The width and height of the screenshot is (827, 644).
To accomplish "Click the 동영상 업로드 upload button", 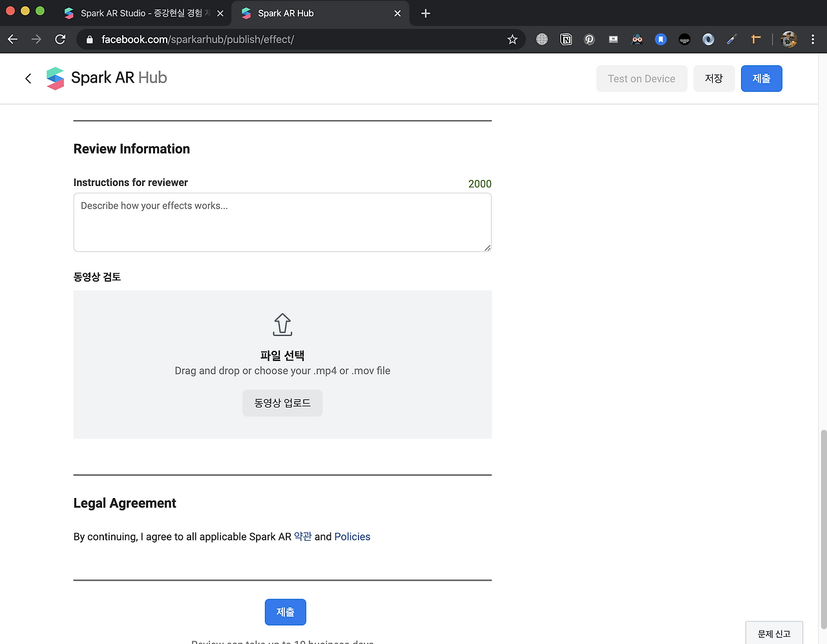I will (282, 403).
